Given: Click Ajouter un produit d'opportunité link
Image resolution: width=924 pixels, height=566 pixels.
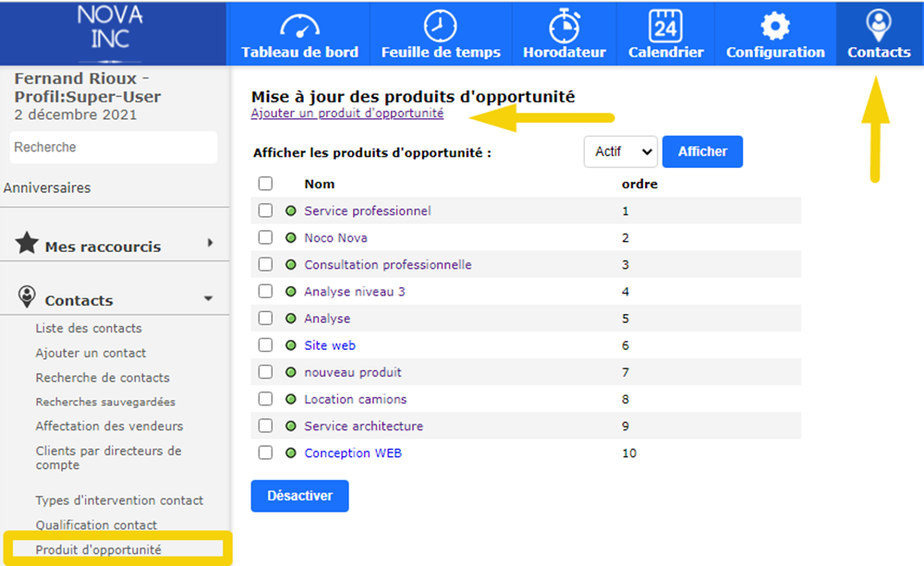Looking at the screenshot, I should pos(346,114).
